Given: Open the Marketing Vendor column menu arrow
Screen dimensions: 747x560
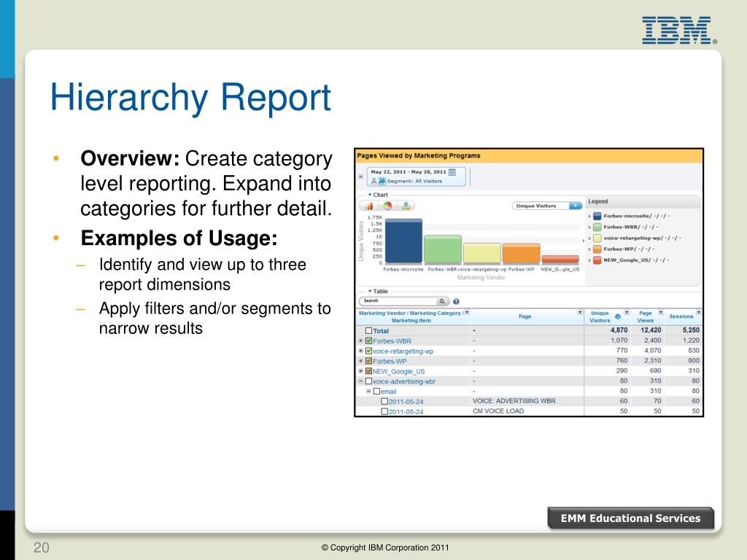Looking at the screenshot, I should pos(467,312).
